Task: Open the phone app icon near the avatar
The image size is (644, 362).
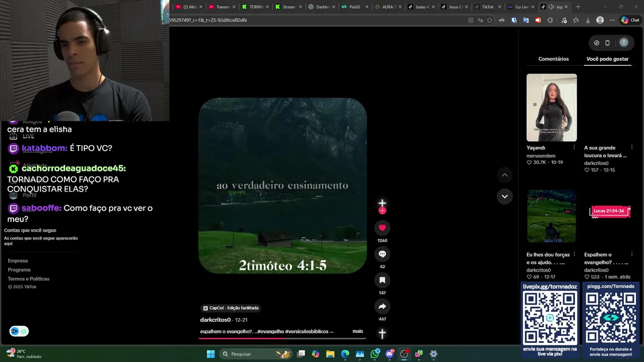Action: pyautogui.click(x=607, y=43)
